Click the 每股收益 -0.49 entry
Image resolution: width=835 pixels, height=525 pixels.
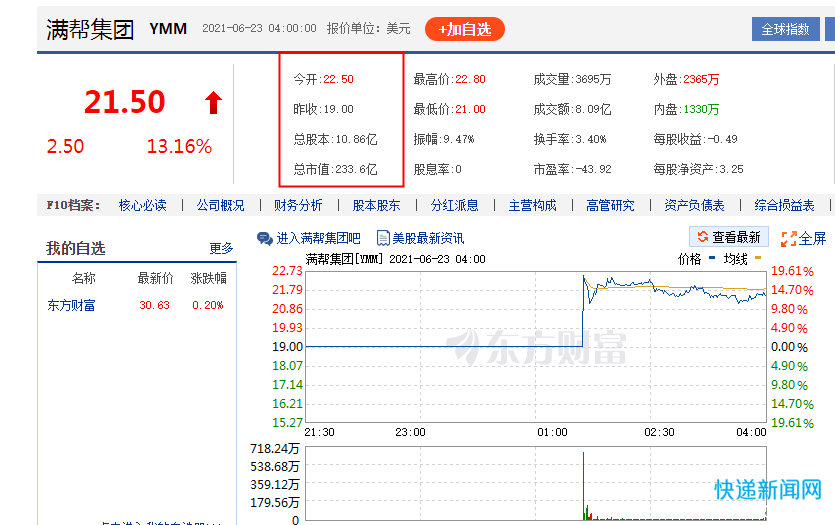coord(695,140)
